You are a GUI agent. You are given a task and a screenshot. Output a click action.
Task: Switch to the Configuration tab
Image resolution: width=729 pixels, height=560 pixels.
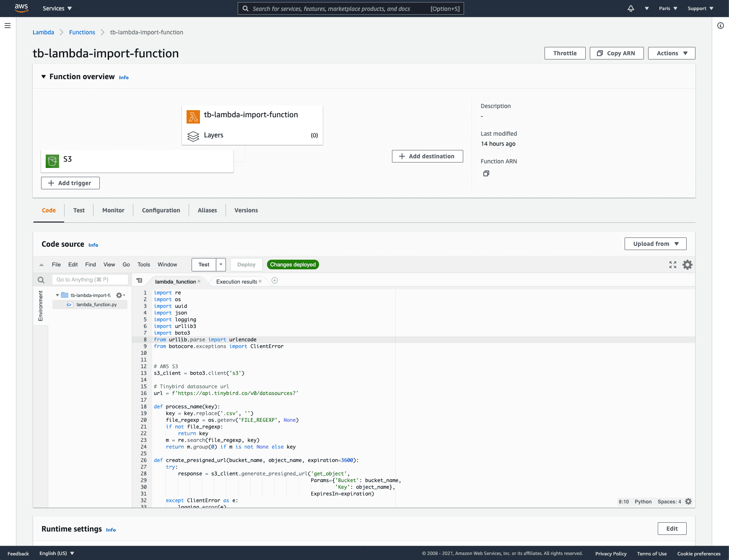[161, 210]
